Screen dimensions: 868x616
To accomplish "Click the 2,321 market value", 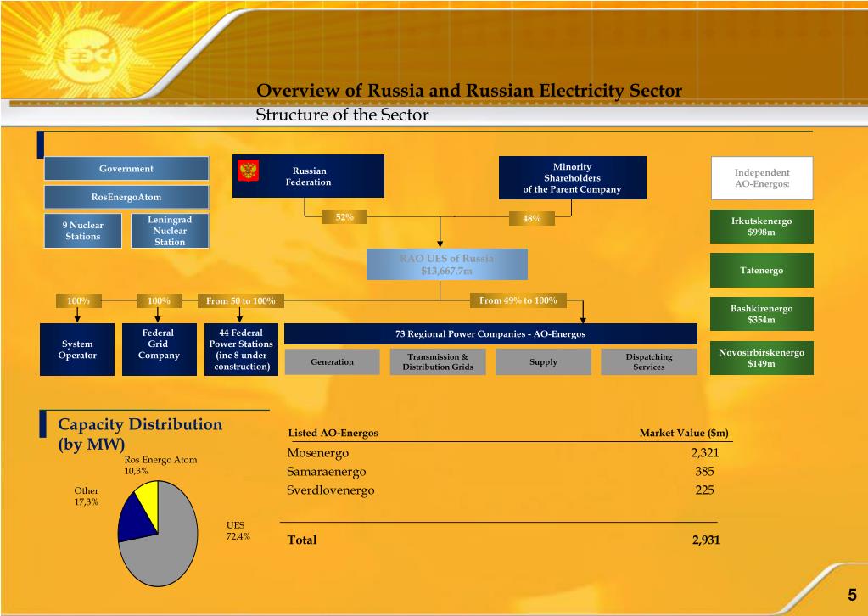I will click(705, 453).
